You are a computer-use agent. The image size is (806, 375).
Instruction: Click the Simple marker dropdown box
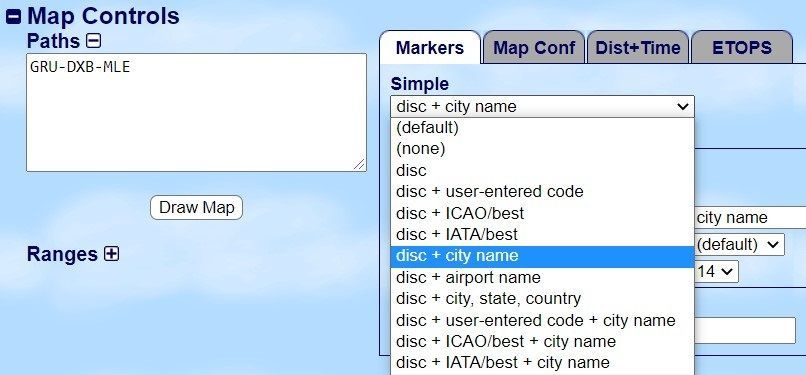(x=542, y=106)
